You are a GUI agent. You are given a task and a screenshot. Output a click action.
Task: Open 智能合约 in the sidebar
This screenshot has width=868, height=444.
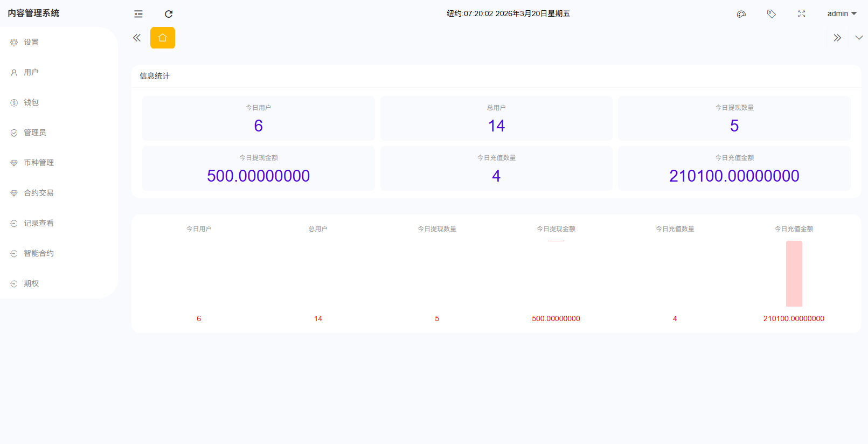pyautogui.click(x=38, y=253)
